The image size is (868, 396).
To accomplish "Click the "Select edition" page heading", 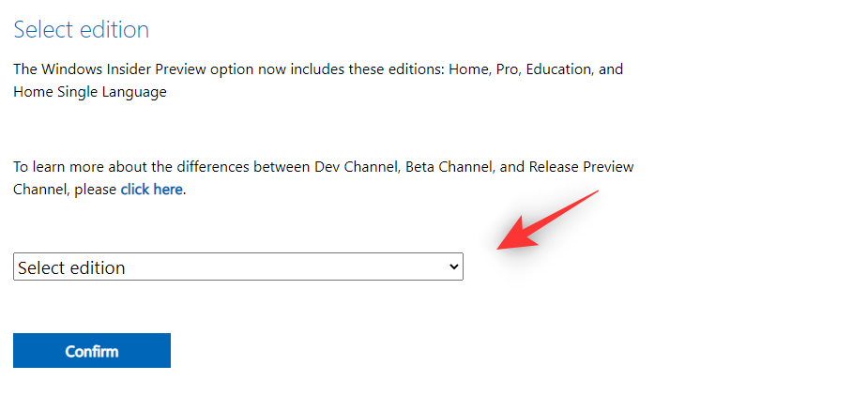I will 81,29.
